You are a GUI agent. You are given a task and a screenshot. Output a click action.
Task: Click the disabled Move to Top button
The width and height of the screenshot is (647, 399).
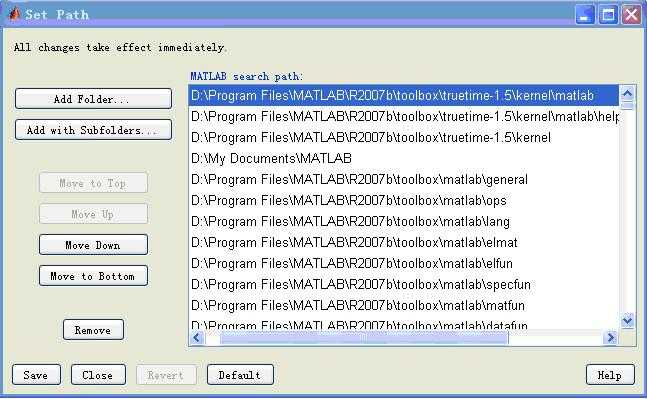[x=93, y=183]
